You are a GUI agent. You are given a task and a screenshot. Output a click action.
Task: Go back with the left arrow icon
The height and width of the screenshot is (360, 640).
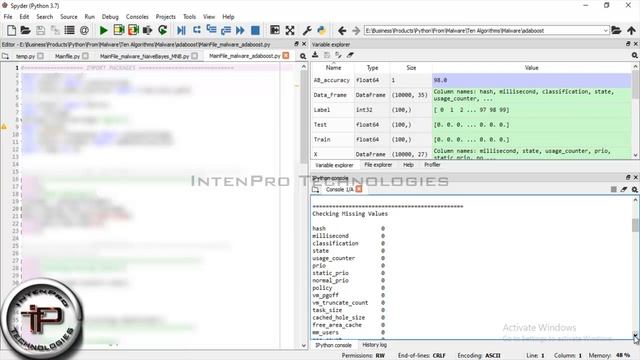coord(342,31)
